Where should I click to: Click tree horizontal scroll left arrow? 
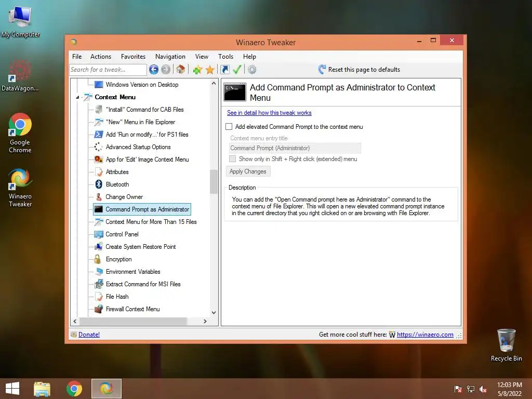[75, 321]
